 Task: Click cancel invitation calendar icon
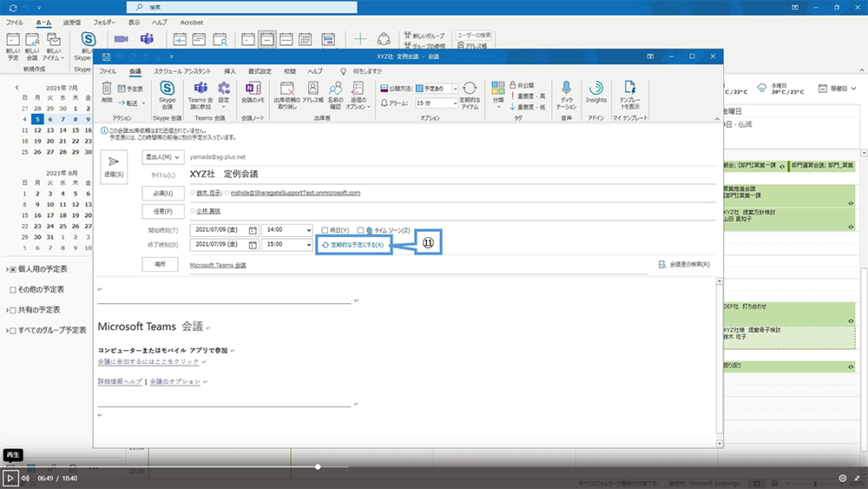point(286,88)
